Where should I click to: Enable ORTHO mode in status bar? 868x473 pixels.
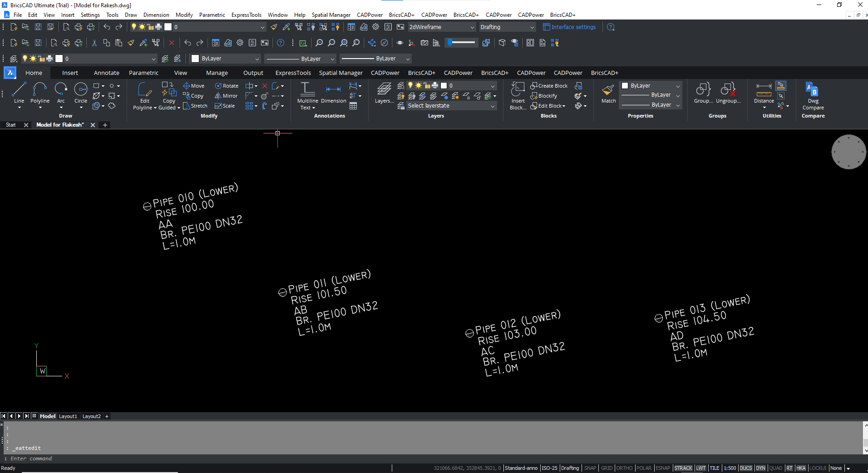pos(625,468)
